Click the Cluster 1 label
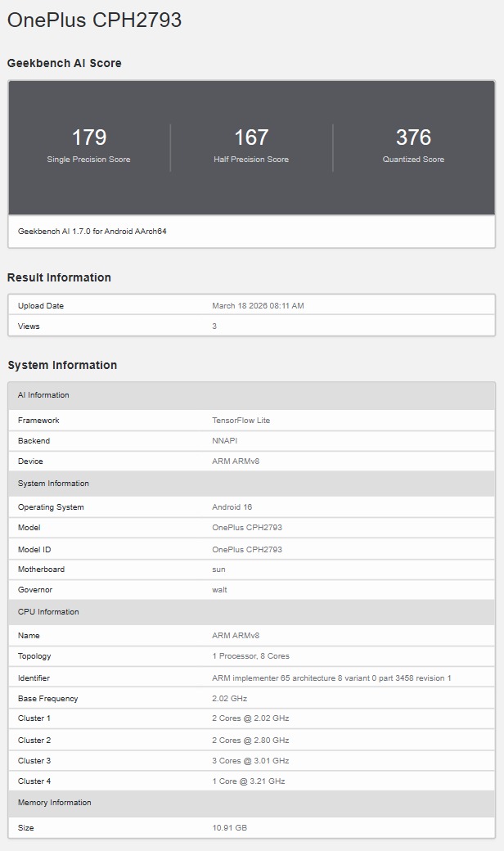 (34, 718)
